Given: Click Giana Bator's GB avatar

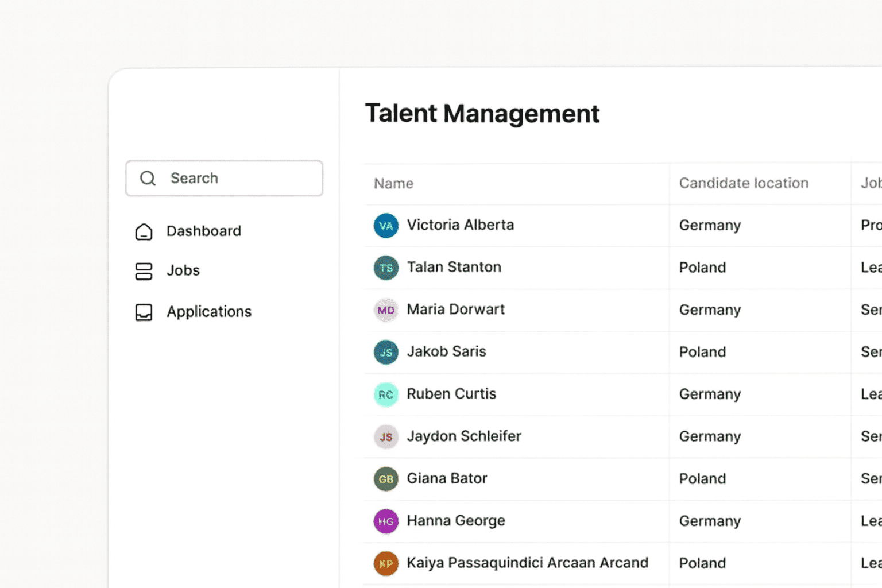Looking at the screenshot, I should click(386, 479).
